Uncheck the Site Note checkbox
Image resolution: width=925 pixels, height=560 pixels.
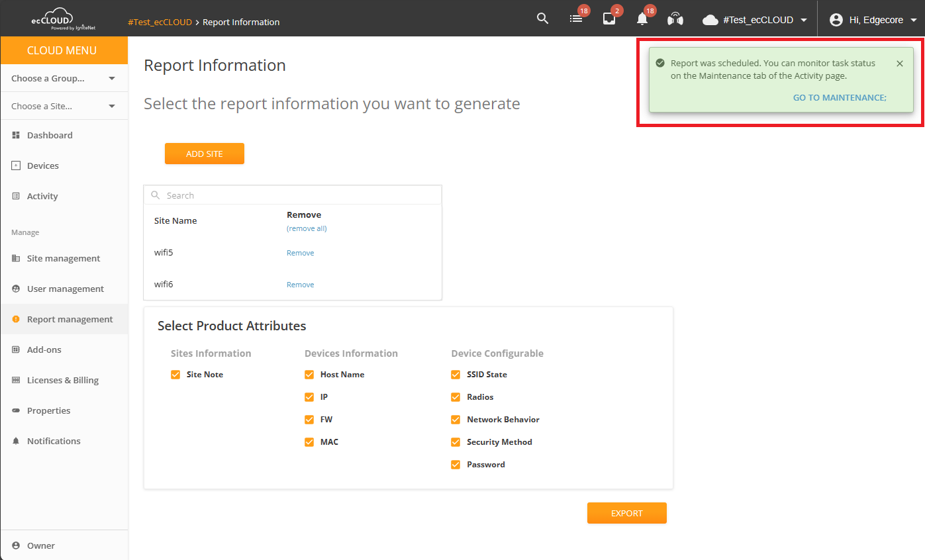click(x=175, y=374)
